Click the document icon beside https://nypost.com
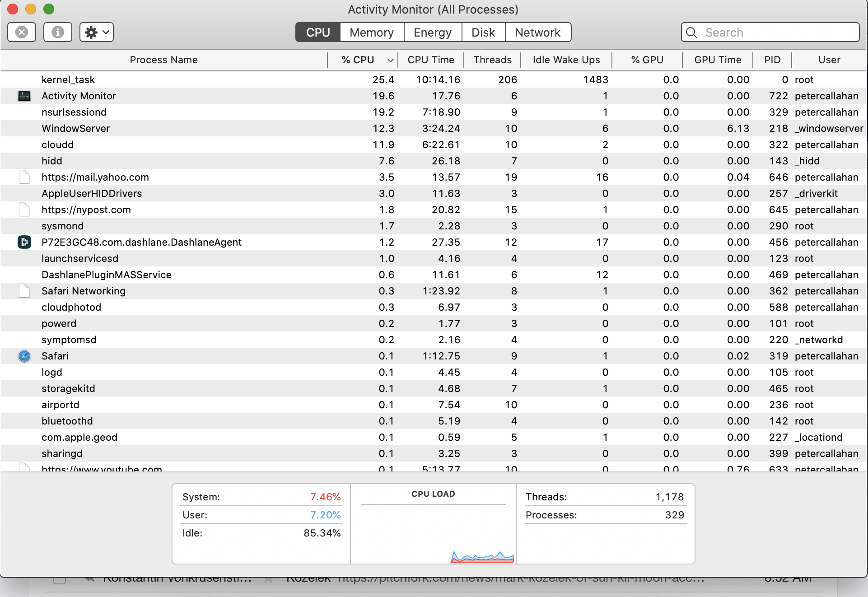 click(24, 210)
